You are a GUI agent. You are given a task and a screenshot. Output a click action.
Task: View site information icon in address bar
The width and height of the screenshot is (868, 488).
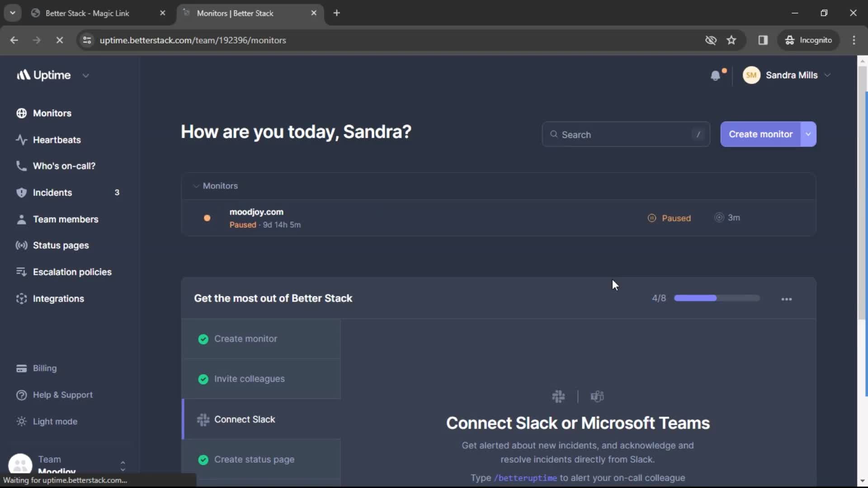click(x=87, y=40)
